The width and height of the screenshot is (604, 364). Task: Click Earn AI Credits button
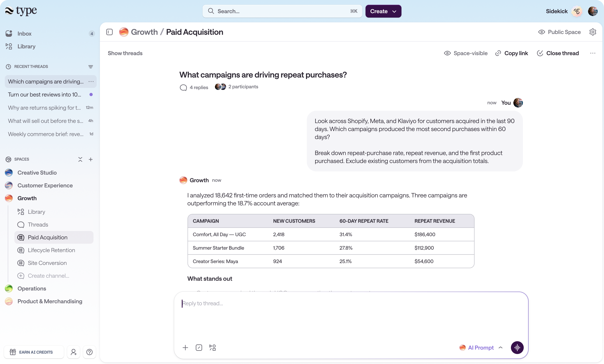[34, 352]
